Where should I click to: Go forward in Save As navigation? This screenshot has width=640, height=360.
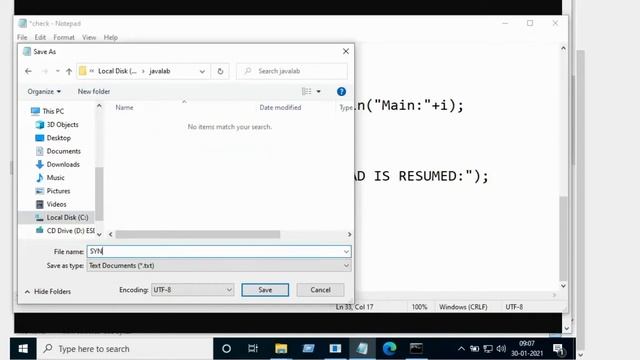point(44,71)
